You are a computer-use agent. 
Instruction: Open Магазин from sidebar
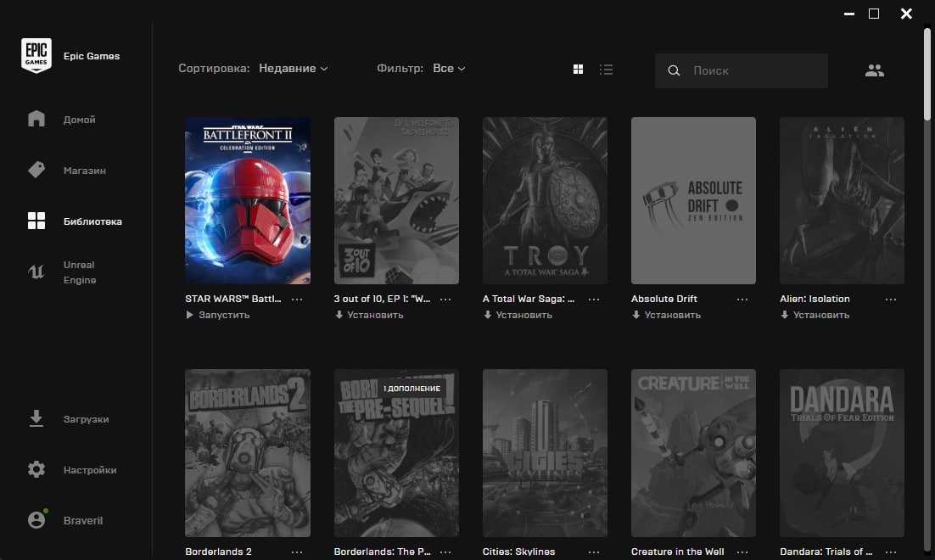point(67,170)
